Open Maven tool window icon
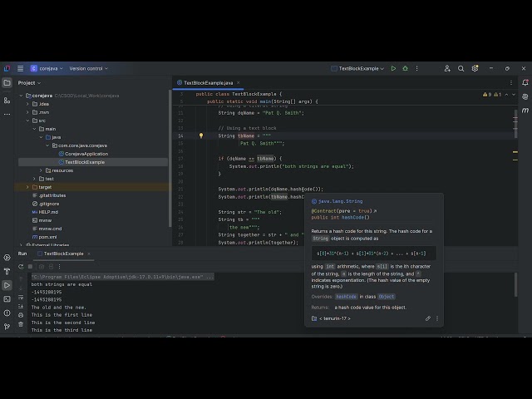Screen dimensions: 532x399 pos(525,111)
